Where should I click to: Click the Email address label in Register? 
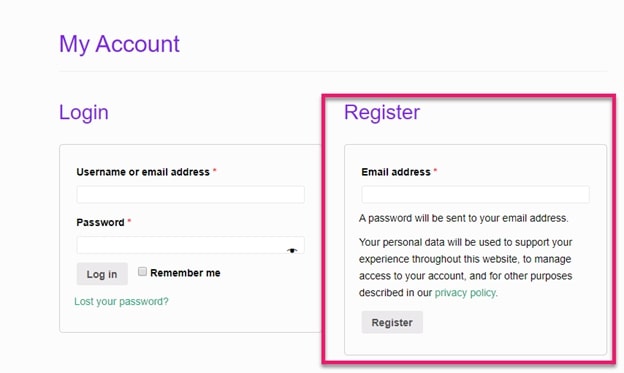(396, 172)
